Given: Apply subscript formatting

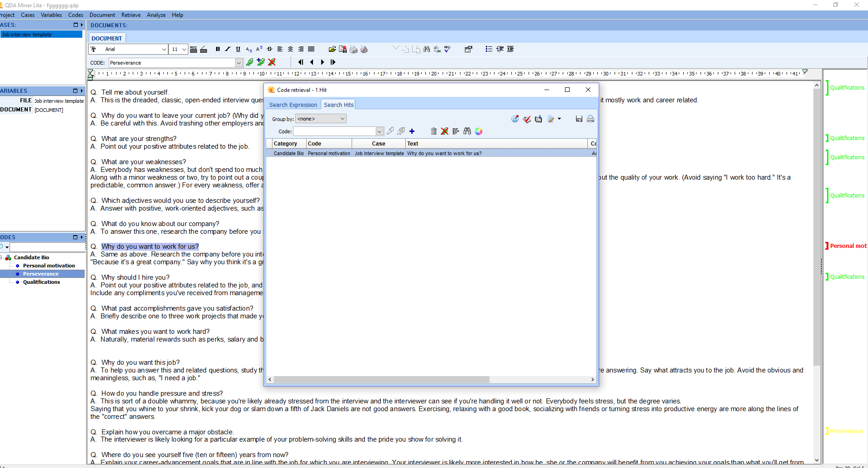Looking at the screenshot, I should coord(249,49).
